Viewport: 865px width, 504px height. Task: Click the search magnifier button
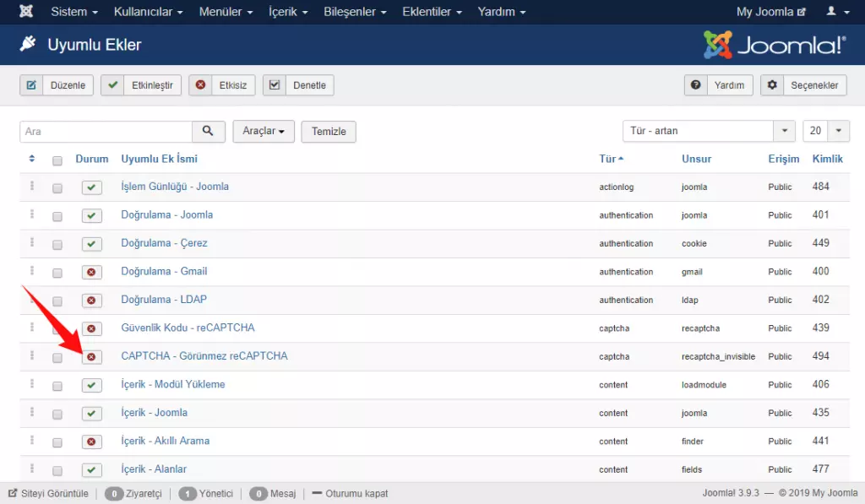[x=208, y=131]
